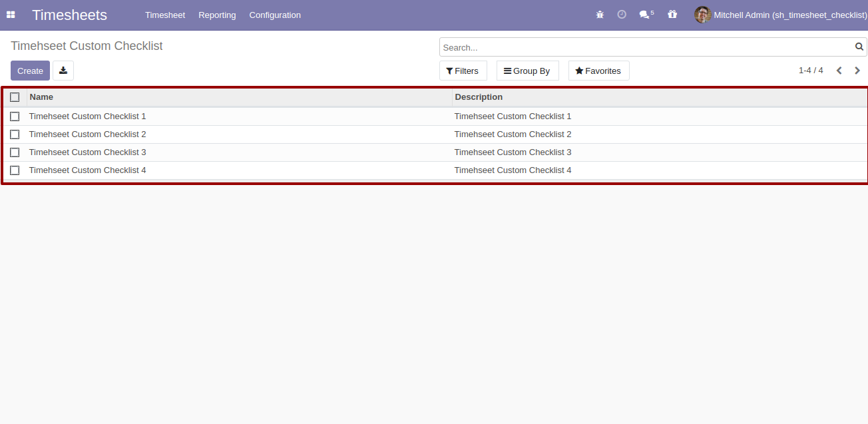The width and height of the screenshot is (868, 424).
Task: Open the apps grid home menu icon
Action: point(11,15)
